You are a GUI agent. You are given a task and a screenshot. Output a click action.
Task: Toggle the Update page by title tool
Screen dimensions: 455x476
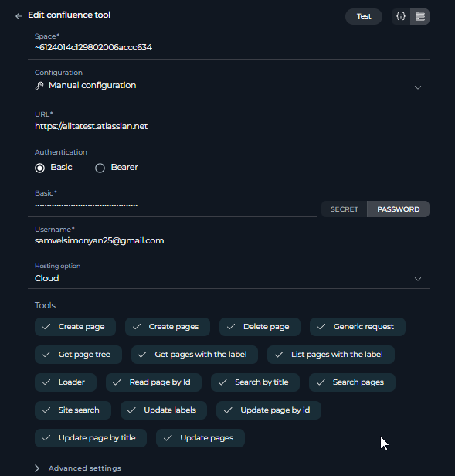coord(90,438)
